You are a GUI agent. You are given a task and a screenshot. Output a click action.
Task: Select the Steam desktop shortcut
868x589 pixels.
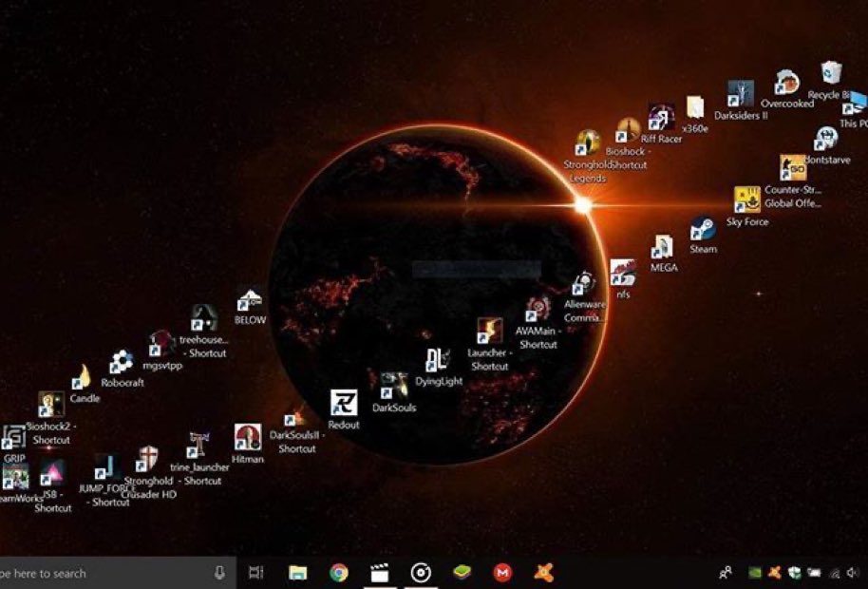point(703,229)
